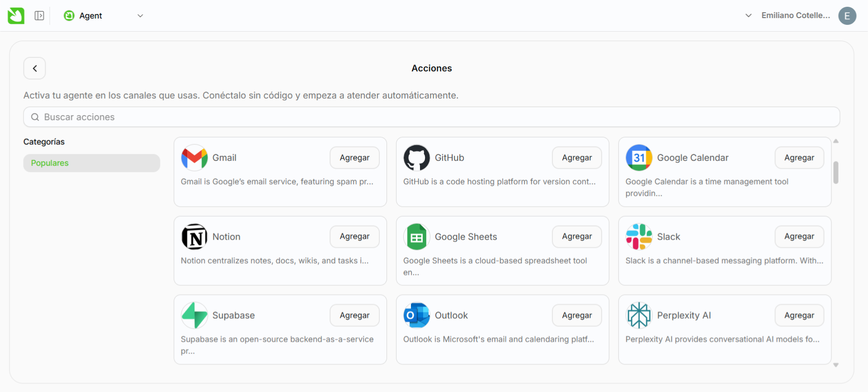The width and height of the screenshot is (868, 392).
Task: Click the Supabase lightning icon
Action: [x=194, y=316]
